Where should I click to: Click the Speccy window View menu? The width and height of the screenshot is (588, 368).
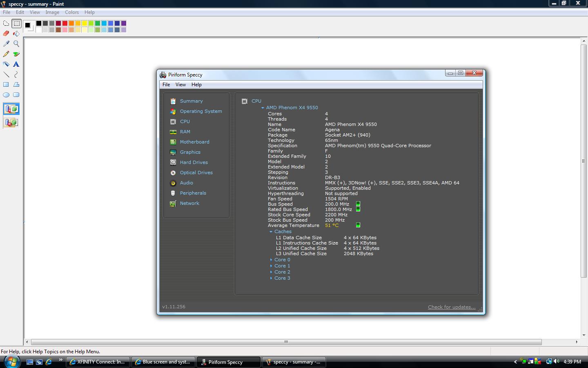(180, 85)
